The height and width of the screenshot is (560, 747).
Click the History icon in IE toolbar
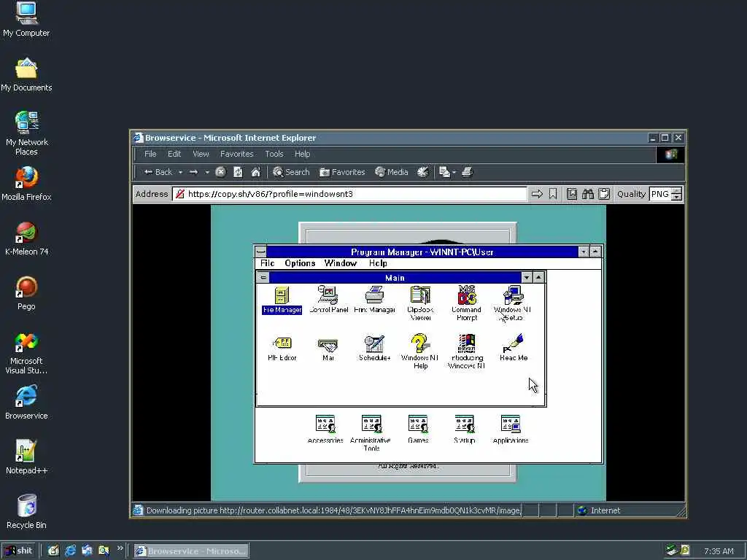422,172
